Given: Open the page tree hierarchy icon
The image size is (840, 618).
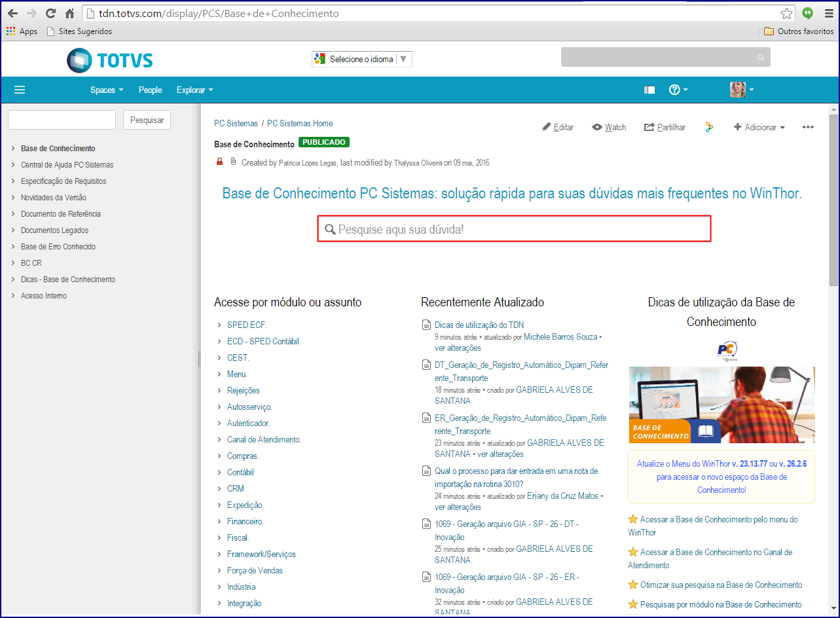Looking at the screenshot, I should 709,127.
